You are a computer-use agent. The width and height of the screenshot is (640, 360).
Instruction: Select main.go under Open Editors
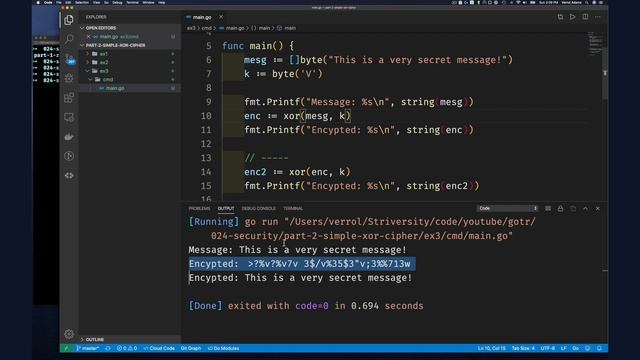pos(130,36)
